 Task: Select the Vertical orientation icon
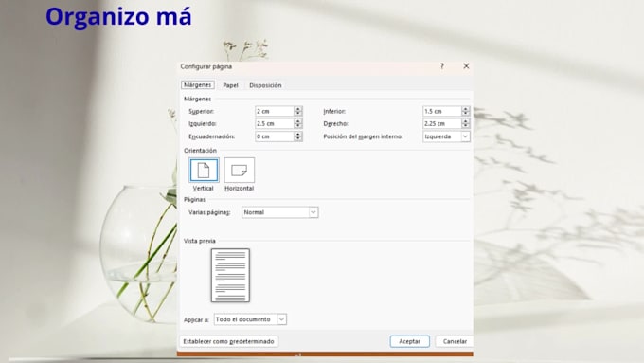[x=204, y=170]
